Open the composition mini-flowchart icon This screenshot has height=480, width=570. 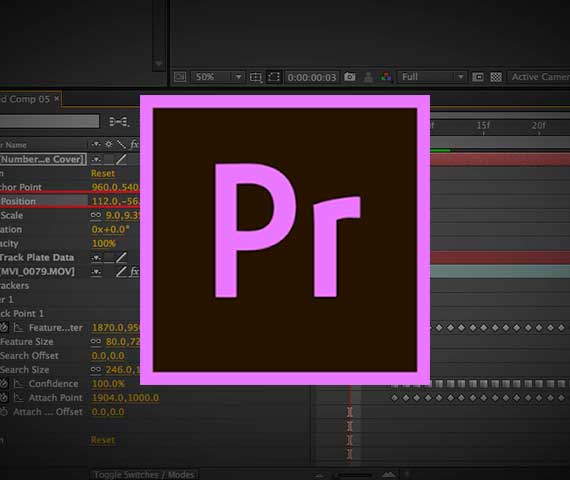click(119, 121)
